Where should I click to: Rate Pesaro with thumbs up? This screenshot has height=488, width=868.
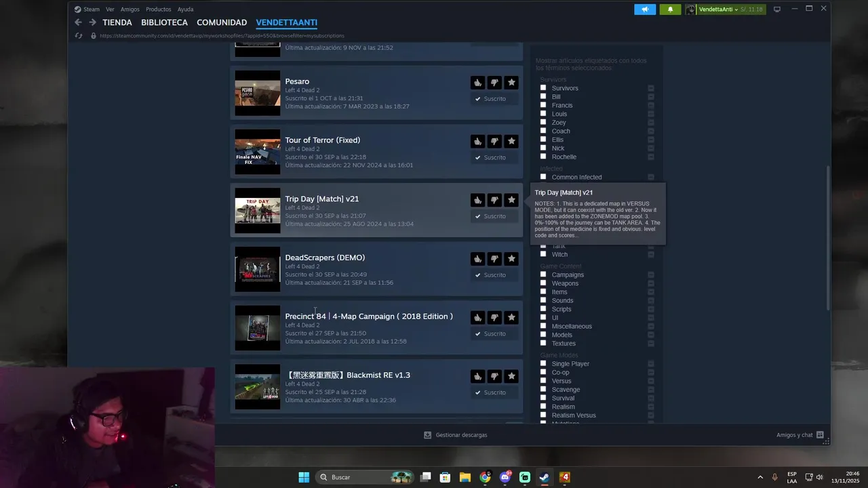pos(478,83)
